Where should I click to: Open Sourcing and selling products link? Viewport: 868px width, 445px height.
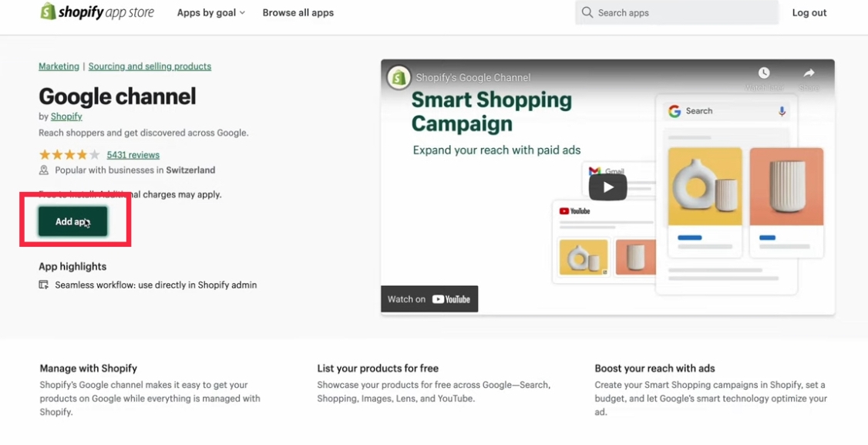150,66
